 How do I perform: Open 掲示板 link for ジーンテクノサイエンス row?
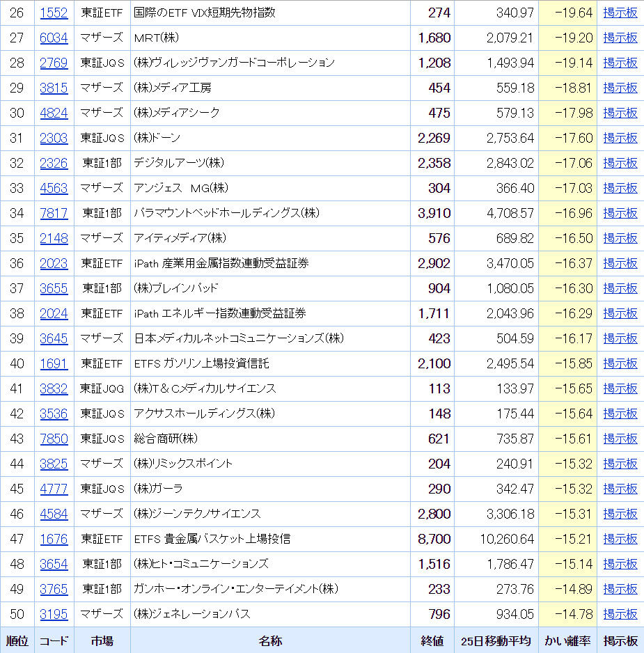pos(620,514)
